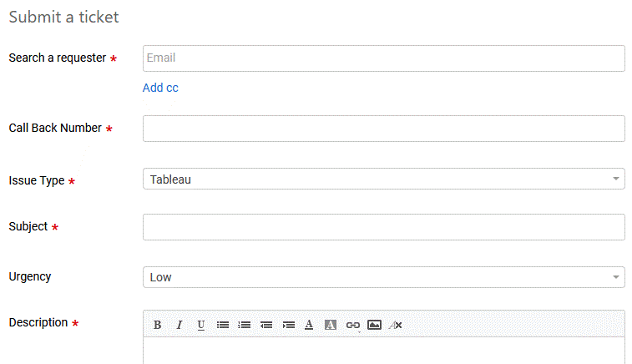Focus the requester Email search field
Screen dimensions: 632x364
pos(383,58)
